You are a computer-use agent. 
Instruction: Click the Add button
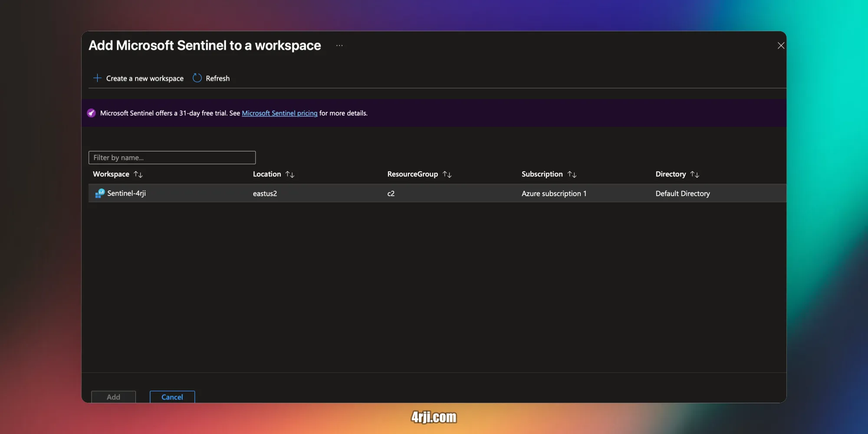pos(113,397)
